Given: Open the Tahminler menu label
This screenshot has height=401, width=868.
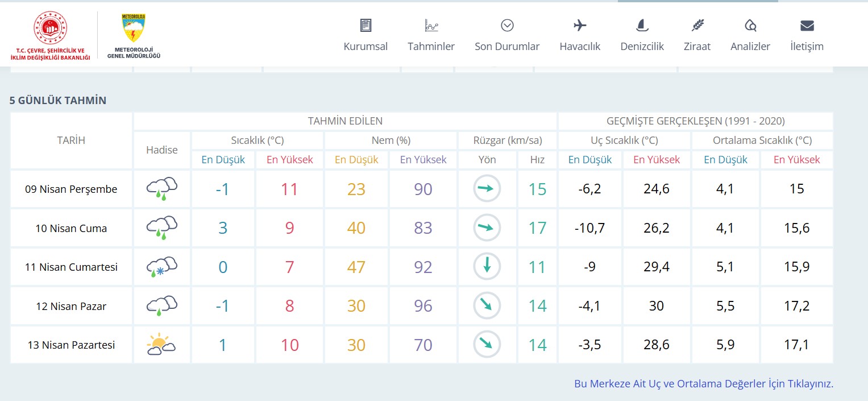Looking at the screenshot, I should point(431,47).
